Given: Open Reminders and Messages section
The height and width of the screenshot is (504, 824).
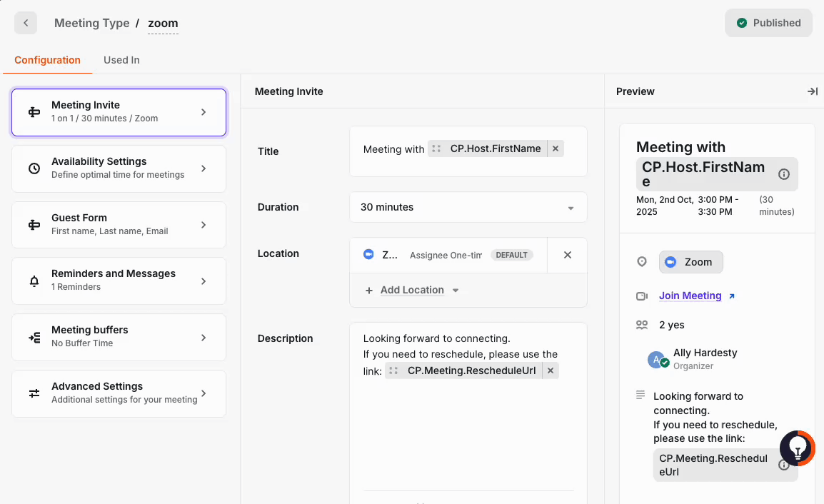Looking at the screenshot, I should point(119,281).
